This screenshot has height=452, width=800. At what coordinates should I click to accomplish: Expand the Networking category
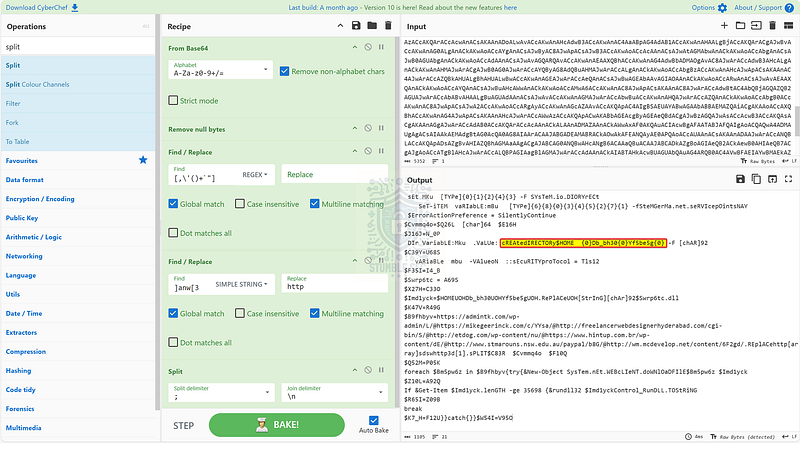click(78, 256)
